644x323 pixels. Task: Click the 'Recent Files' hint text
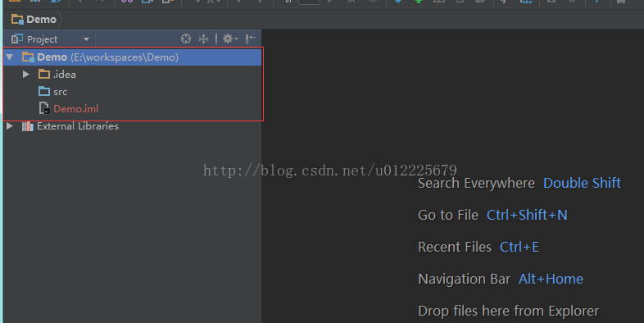tap(455, 247)
